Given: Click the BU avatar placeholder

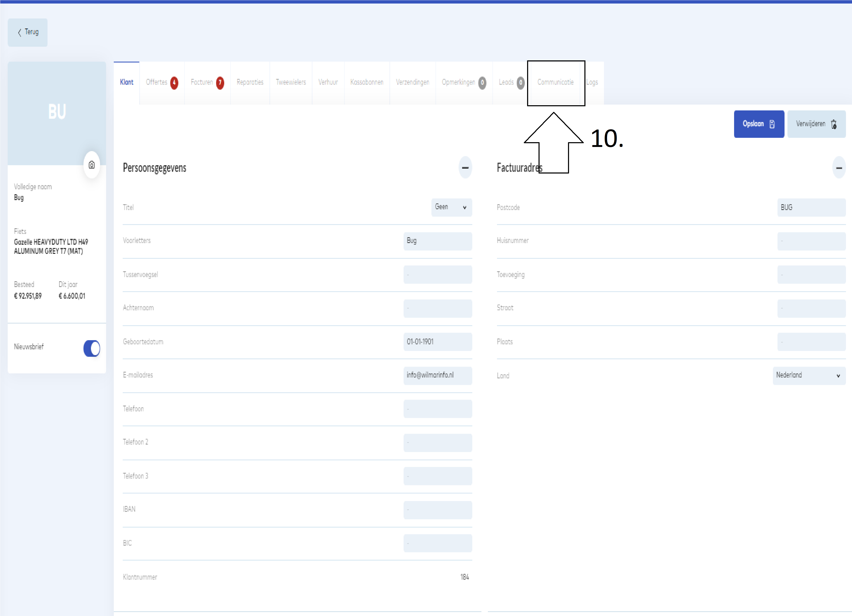Looking at the screenshot, I should click(57, 112).
